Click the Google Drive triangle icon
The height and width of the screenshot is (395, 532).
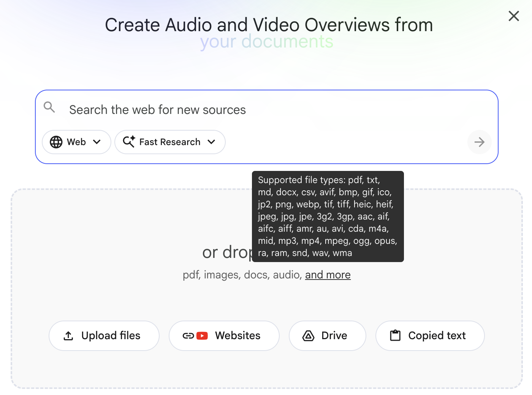tap(308, 336)
